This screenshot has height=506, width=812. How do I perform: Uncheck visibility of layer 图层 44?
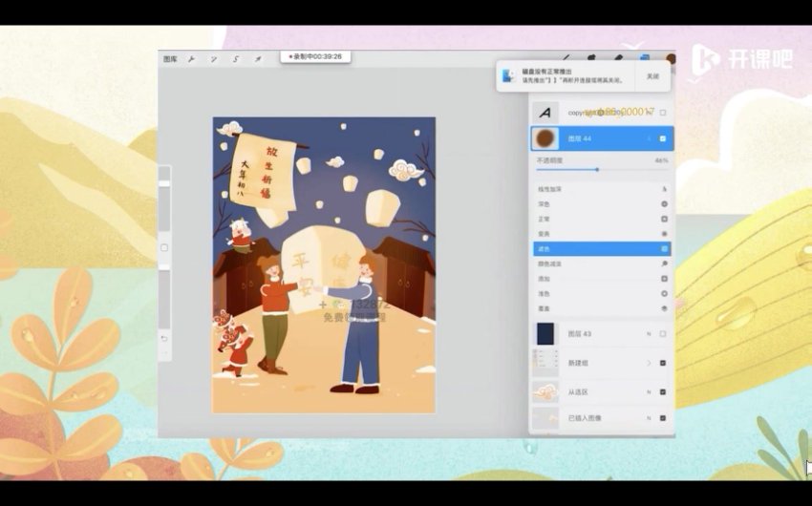click(x=663, y=138)
